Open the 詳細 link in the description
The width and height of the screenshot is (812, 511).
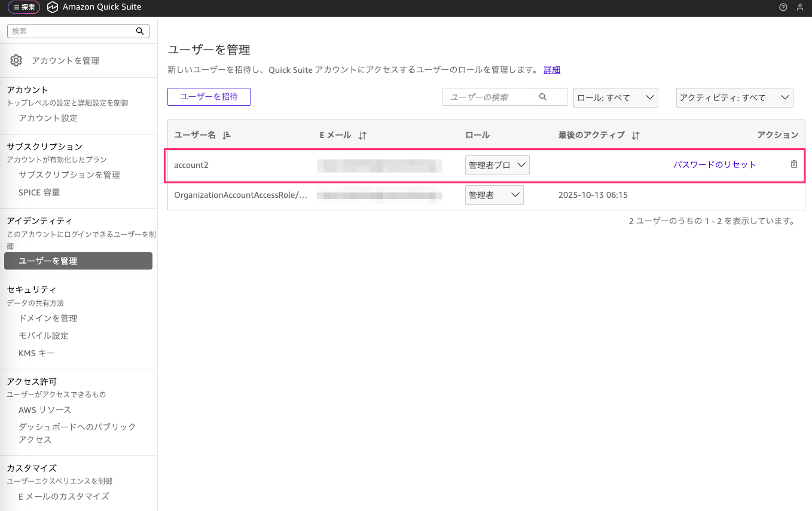[552, 70]
